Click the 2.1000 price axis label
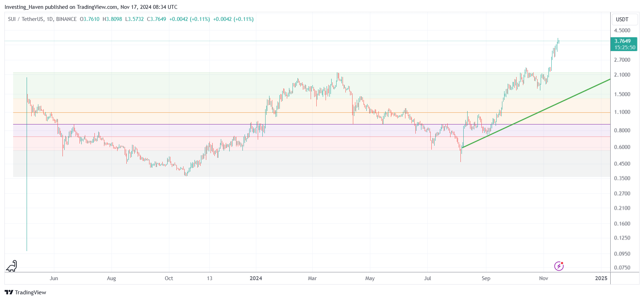 pyautogui.click(x=622, y=75)
